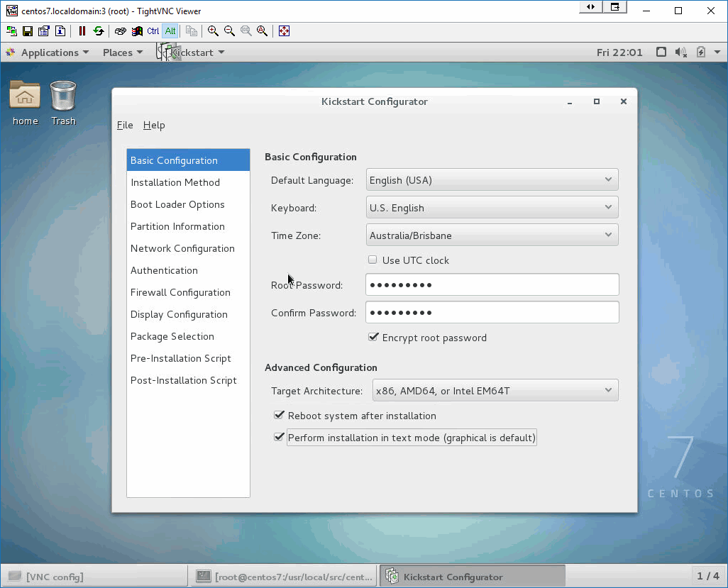This screenshot has height=588, width=728.
Task: Zoom out with the minus magnifier icon
Action: tap(229, 31)
